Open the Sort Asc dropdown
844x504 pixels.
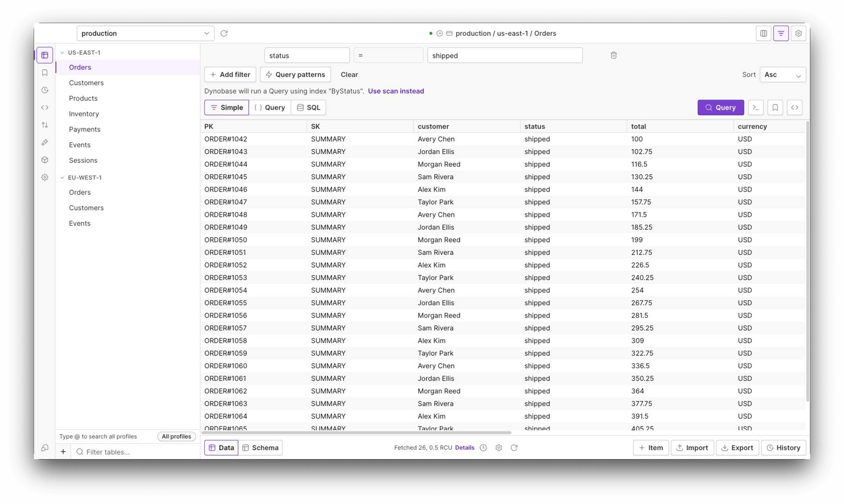[782, 75]
